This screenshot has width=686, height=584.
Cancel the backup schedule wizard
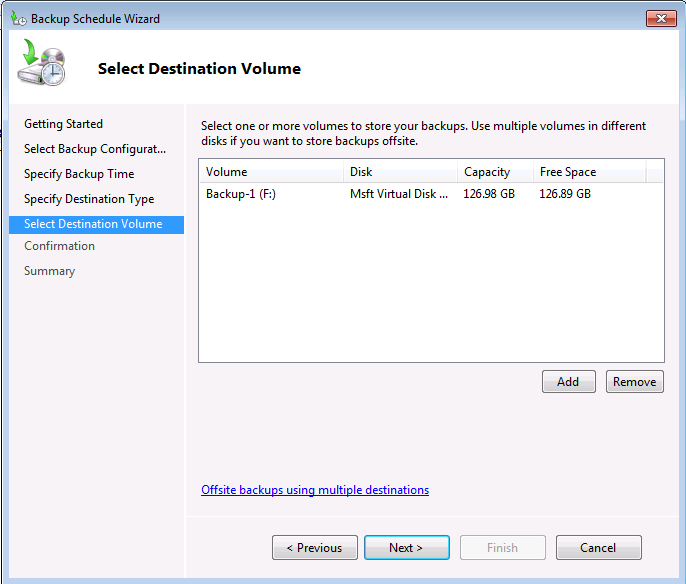pos(598,547)
